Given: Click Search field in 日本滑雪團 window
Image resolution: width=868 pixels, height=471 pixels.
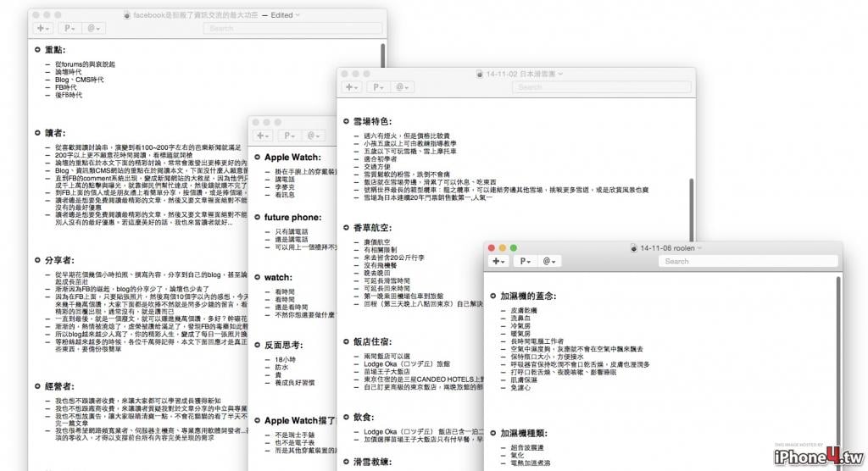Looking at the screenshot, I should click(x=602, y=87).
